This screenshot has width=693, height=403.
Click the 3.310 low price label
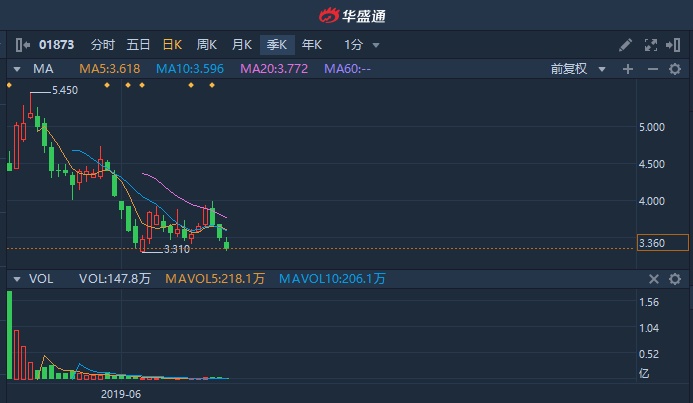tap(177, 249)
